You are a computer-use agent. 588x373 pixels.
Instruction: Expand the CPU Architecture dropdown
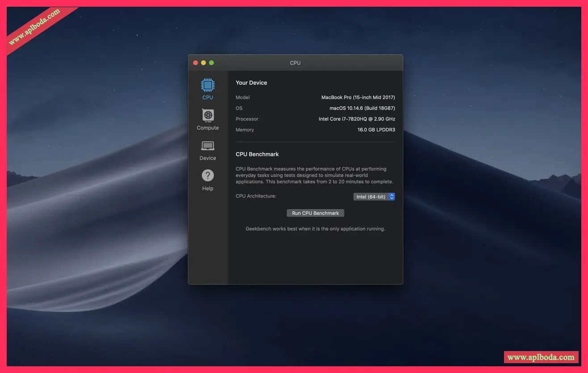tap(374, 197)
